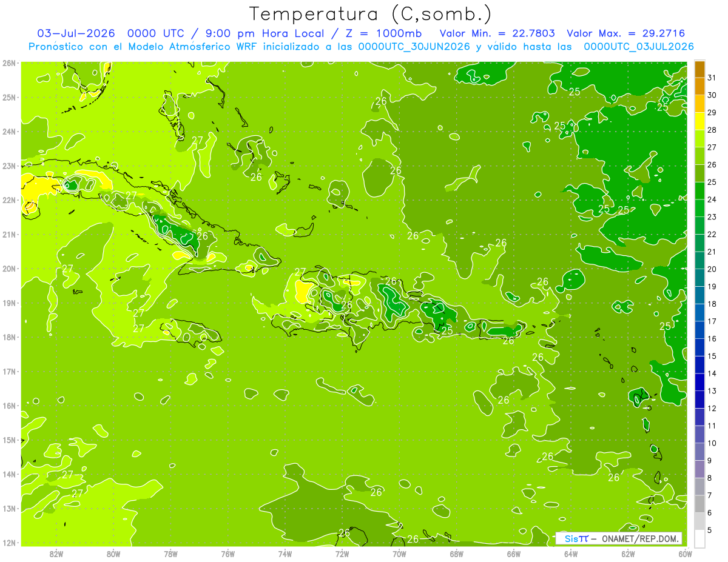728x562 pixels.
Task: Click the title "Temperatura (C,somb.)"
Action: point(369,14)
